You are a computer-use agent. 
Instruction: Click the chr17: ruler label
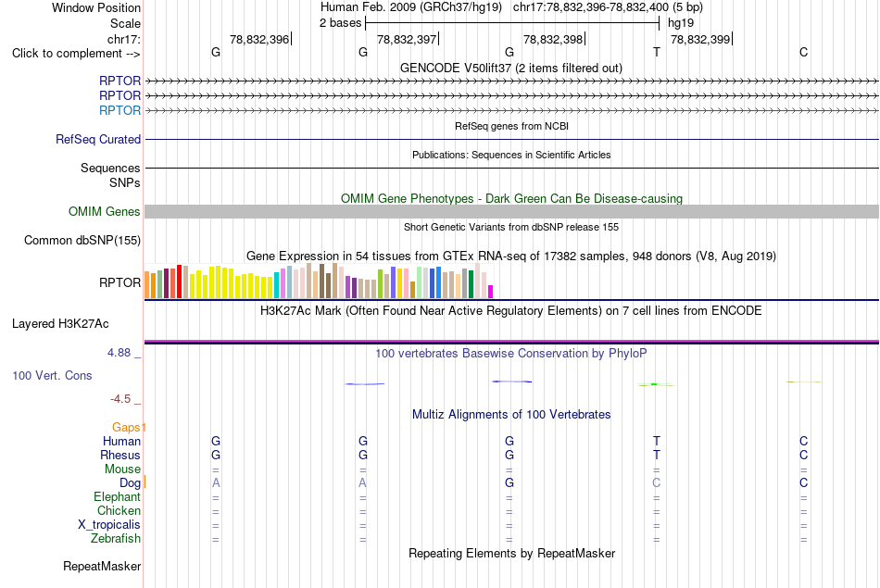tap(123, 39)
